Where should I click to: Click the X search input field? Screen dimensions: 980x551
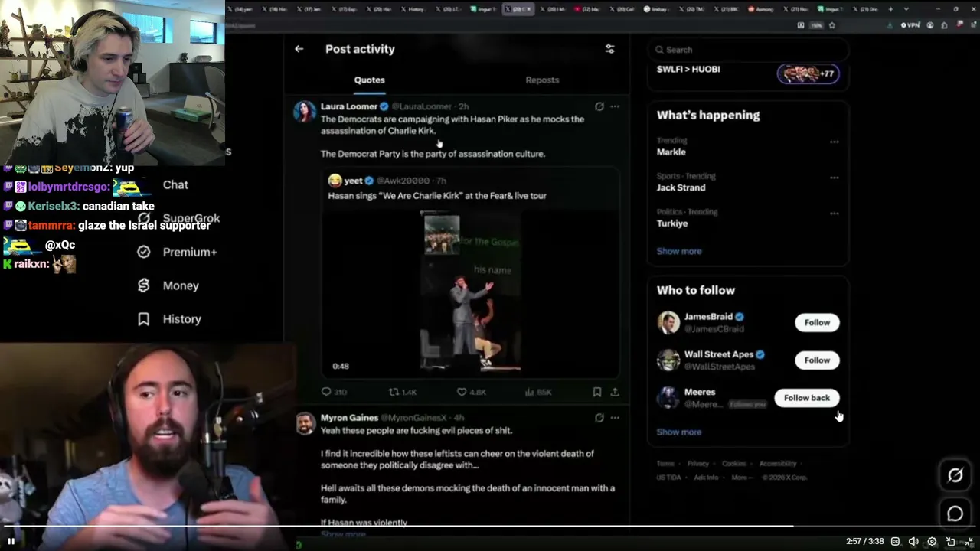(x=748, y=50)
